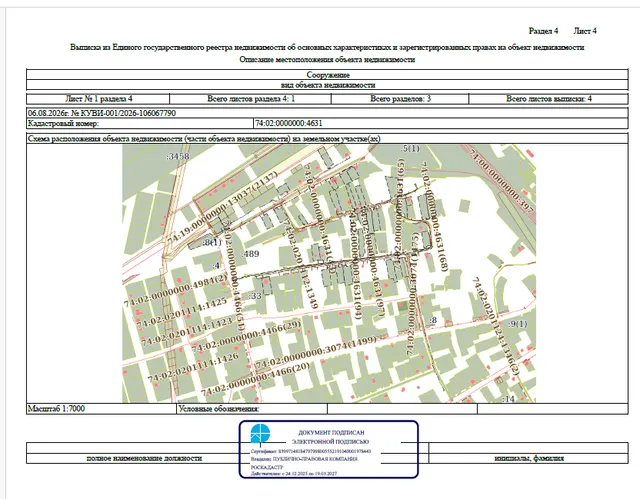Click the 'Кадастровый номер:' label
Image resolution: width=640 pixels, height=499 pixels.
click(x=63, y=123)
